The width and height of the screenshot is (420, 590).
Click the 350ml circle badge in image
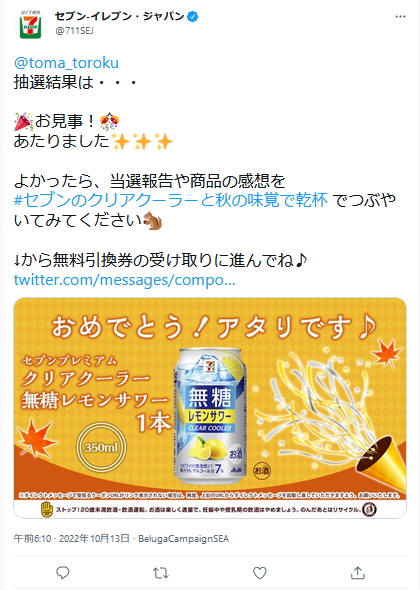point(101,448)
